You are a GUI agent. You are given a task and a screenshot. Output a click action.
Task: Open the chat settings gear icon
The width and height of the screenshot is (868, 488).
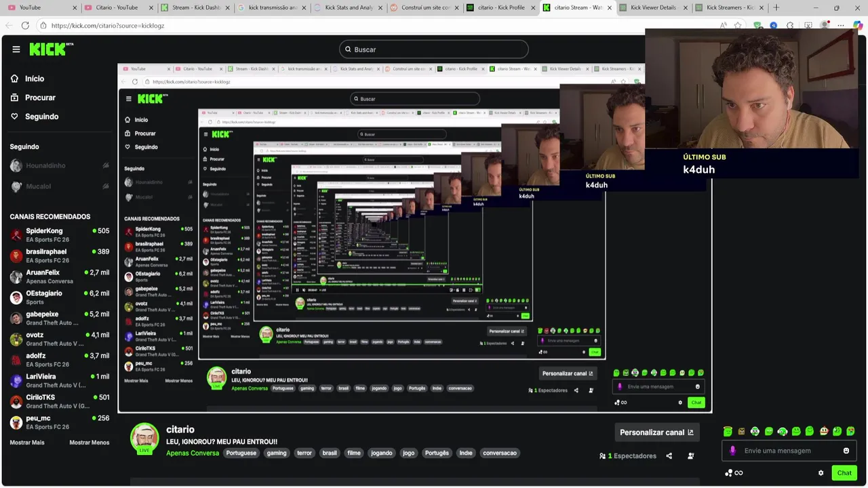click(x=821, y=473)
